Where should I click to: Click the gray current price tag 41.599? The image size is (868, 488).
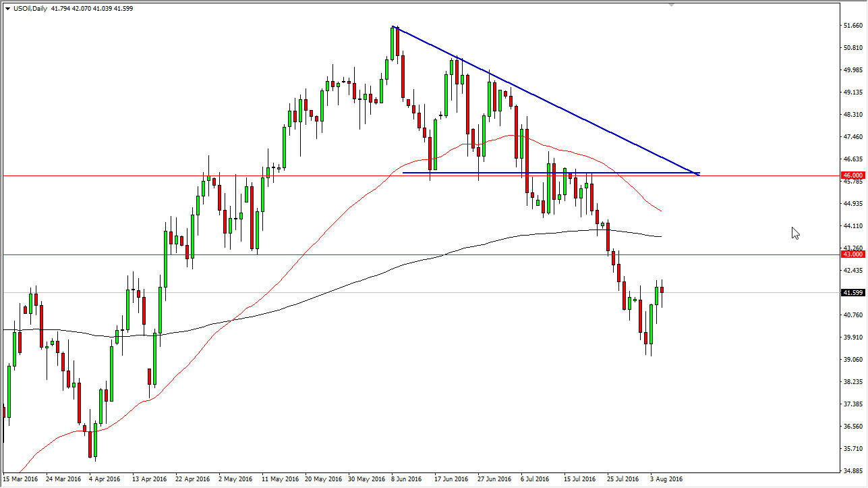coord(852,292)
